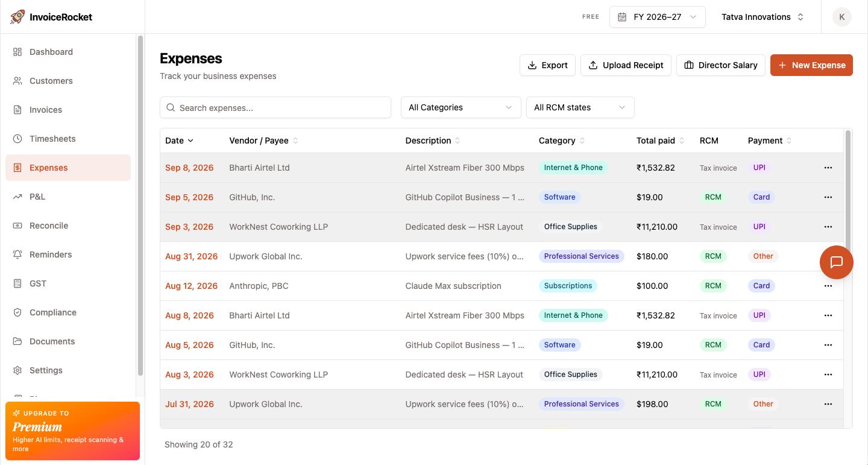Sort by Description column header

(x=433, y=141)
